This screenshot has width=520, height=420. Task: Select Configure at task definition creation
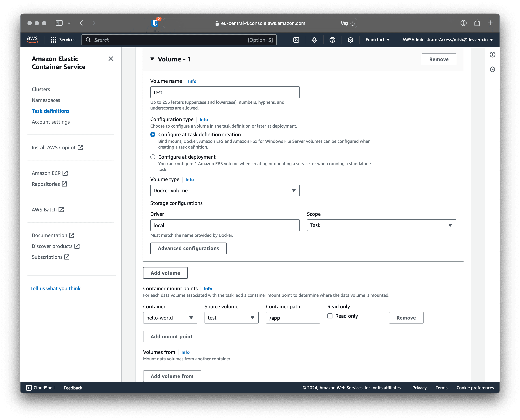tap(153, 134)
